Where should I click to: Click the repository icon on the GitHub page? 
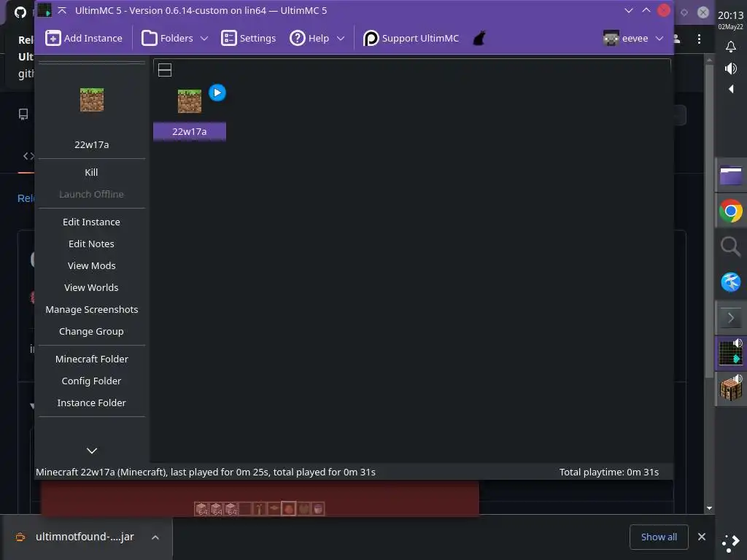coord(23,114)
